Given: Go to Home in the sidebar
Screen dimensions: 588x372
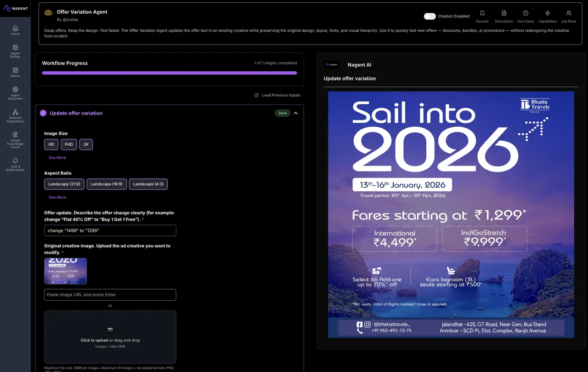Looking at the screenshot, I should (x=15, y=30).
